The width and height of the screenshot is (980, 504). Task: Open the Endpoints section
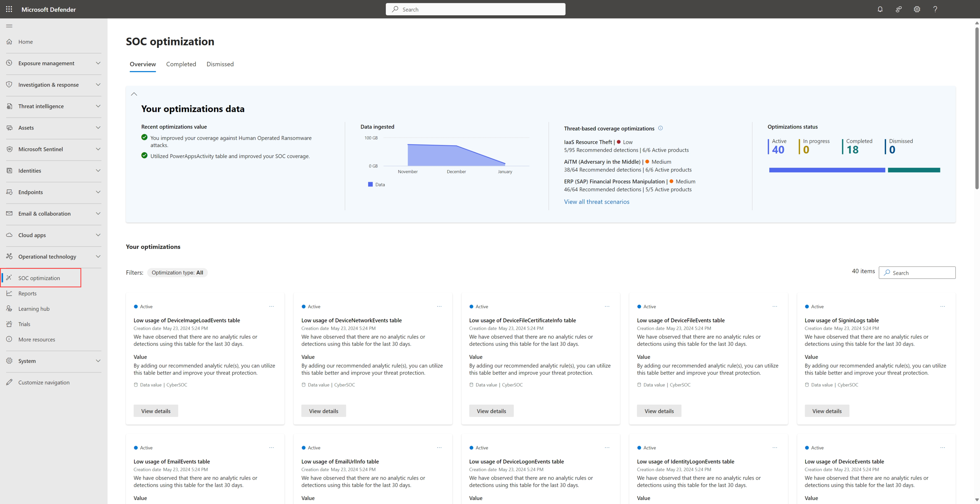(30, 192)
